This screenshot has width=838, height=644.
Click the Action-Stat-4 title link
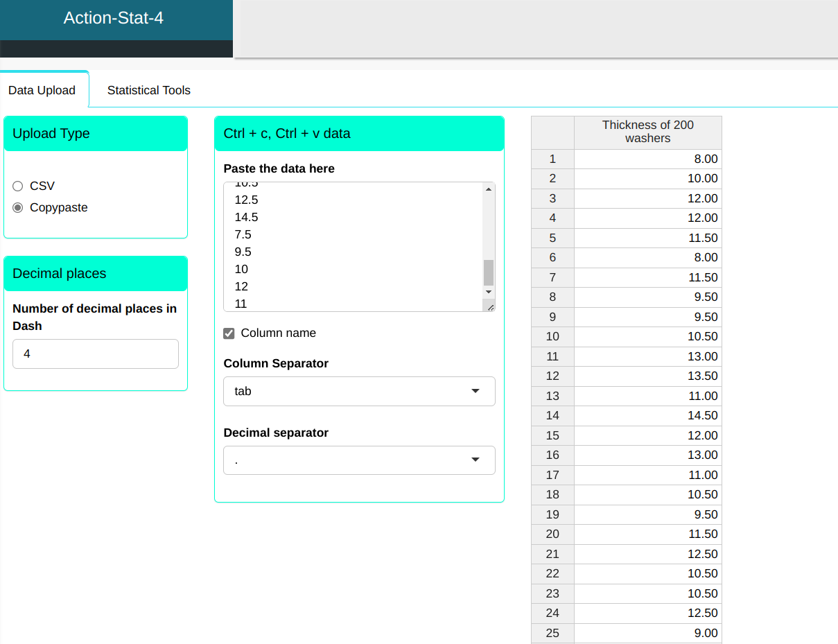(x=114, y=18)
